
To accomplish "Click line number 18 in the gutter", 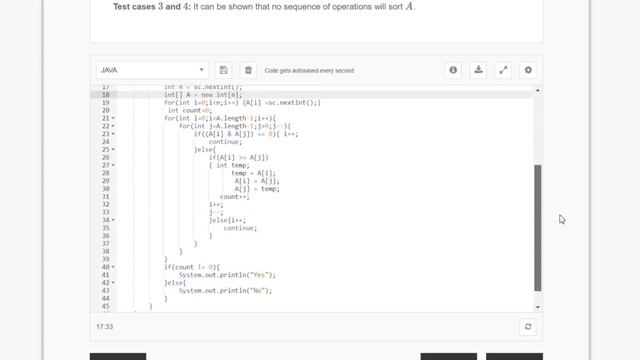I will tap(105, 95).
